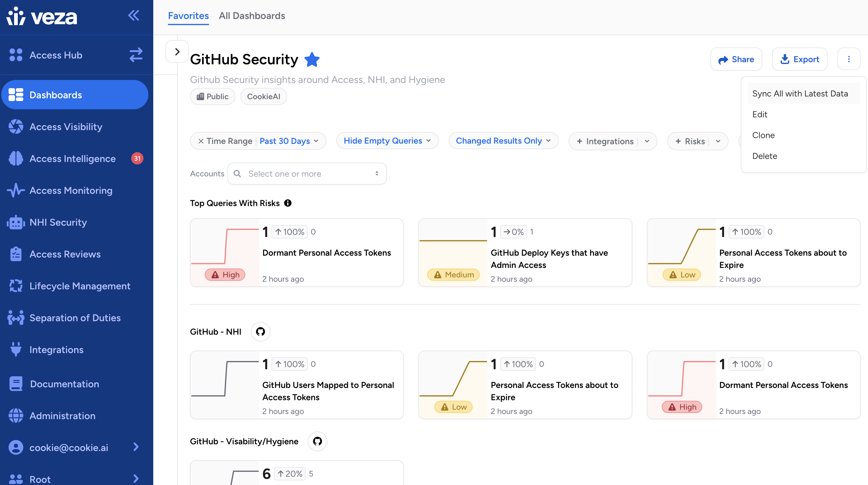The image size is (868, 485).
Task: Open top Personal Access Tokens about to Expire card
Action: [753, 253]
